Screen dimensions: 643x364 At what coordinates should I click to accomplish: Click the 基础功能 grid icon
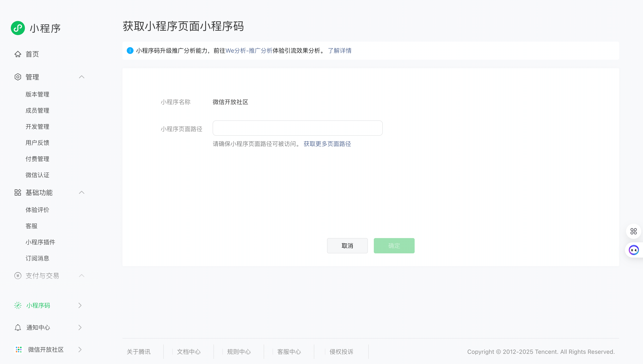(18, 192)
